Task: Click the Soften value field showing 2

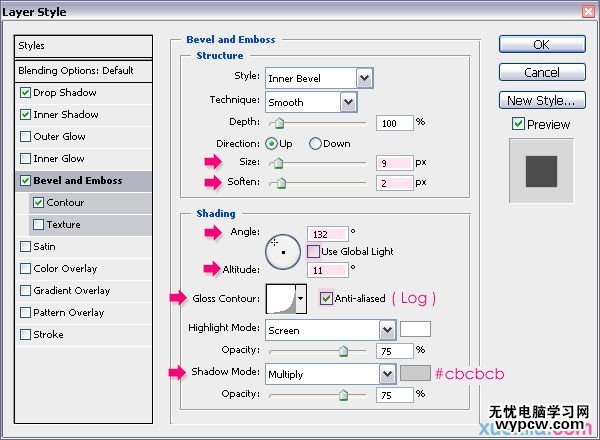Action: click(x=395, y=183)
